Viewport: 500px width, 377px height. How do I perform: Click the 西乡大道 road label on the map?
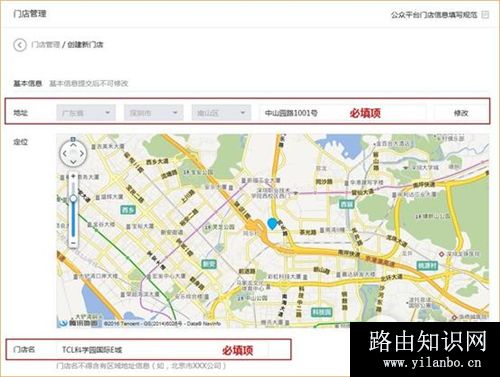click(157, 162)
